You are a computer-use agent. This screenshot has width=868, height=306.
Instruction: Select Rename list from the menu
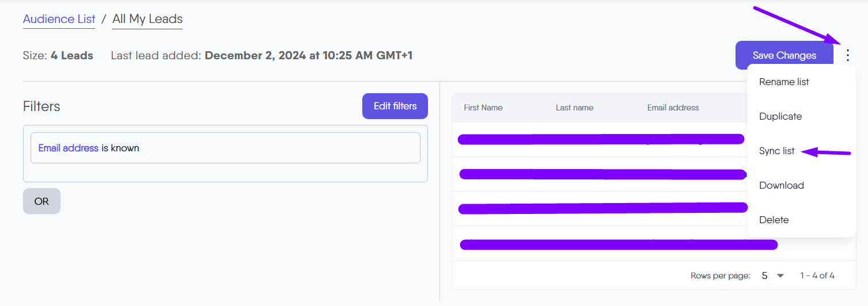coord(784,82)
